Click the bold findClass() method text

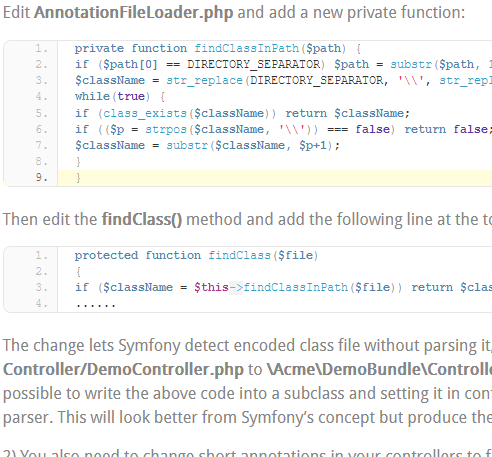point(142,220)
